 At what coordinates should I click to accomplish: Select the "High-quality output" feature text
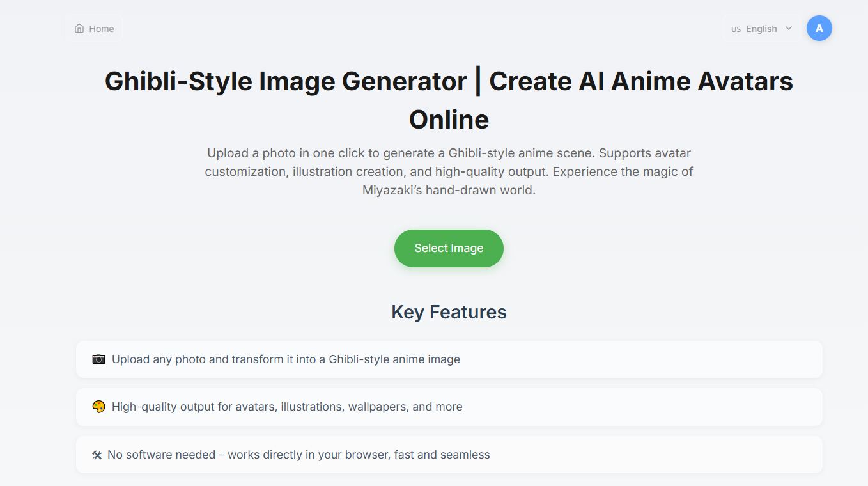tap(287, 407)
